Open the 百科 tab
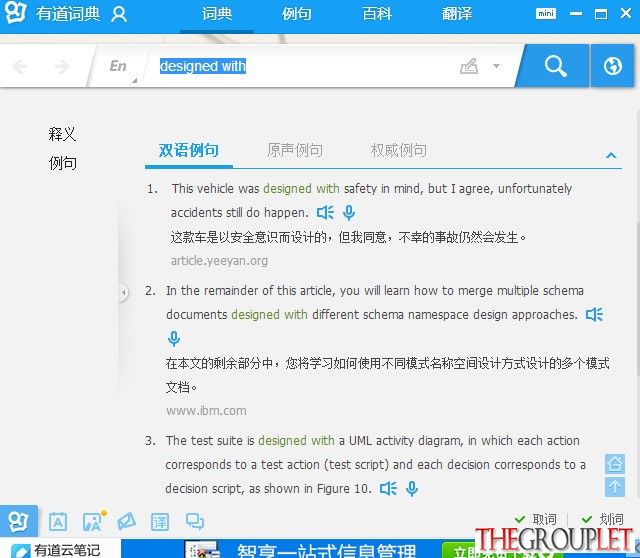640x558 pixels. pyautogui.click(x=377, y=14)
